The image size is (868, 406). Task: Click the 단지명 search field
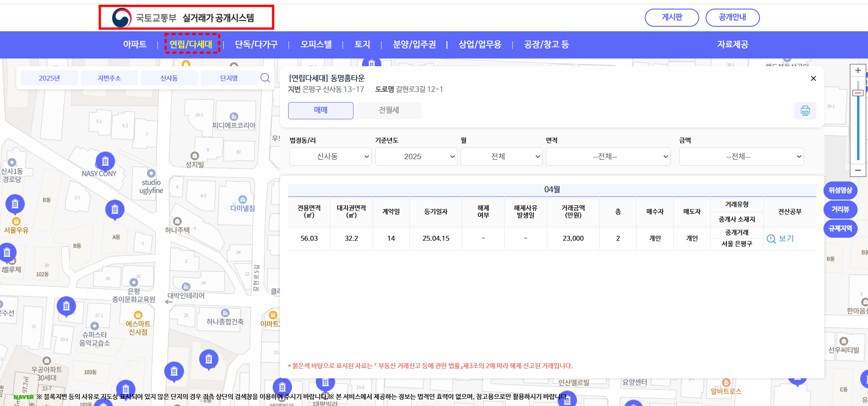point(229,78)
